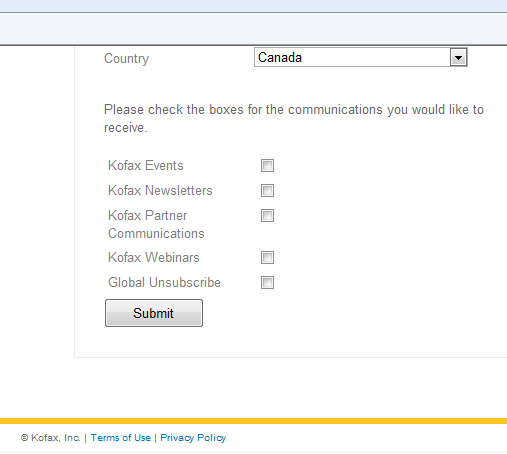The height and width of the screenshot is (454, 507).
Task: Open the Country dropdown arrow
Action: click(458, 58)
